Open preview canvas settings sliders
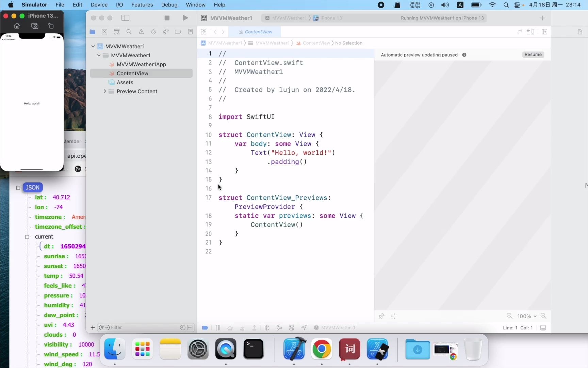 [393, 316]
